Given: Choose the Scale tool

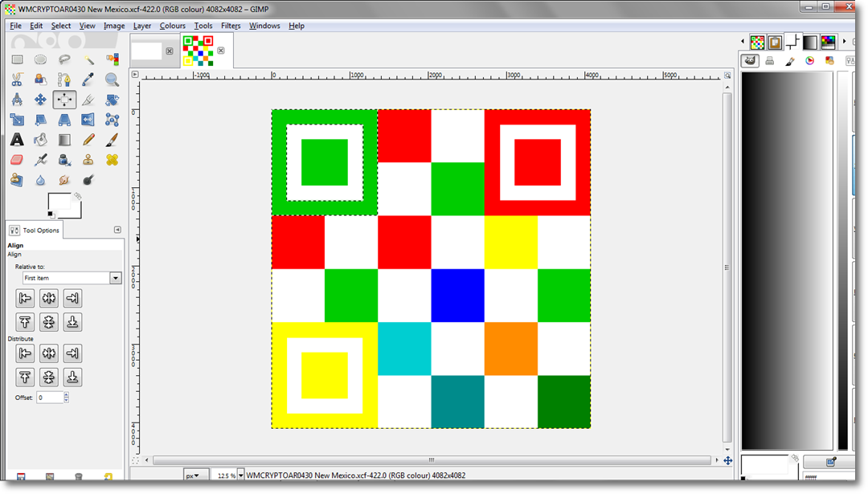Looking at the screenshot, I should pyautogui.click(x=17, y=120).
